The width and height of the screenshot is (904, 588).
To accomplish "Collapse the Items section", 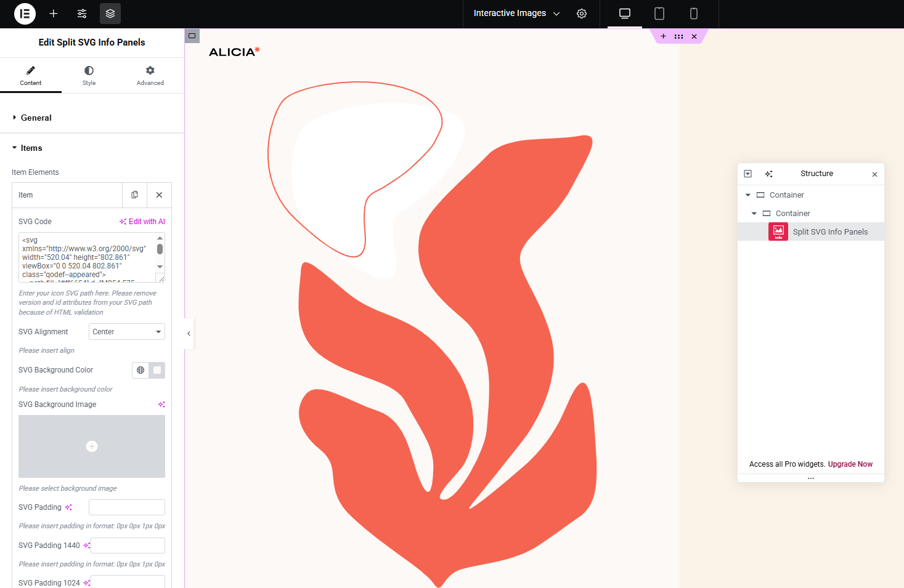I will tap(31, 148).
